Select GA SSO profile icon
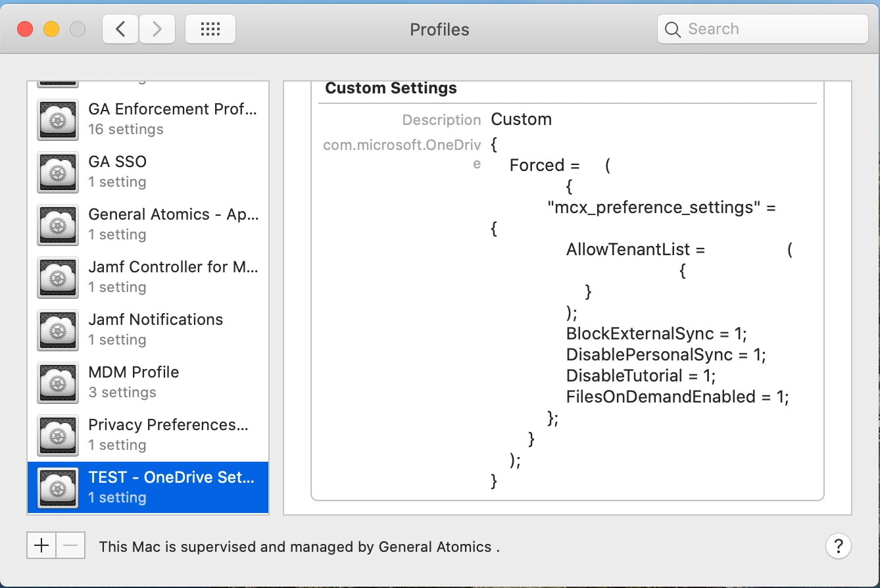Viewport: 880px width, 588px height. (x=58, y=172)
